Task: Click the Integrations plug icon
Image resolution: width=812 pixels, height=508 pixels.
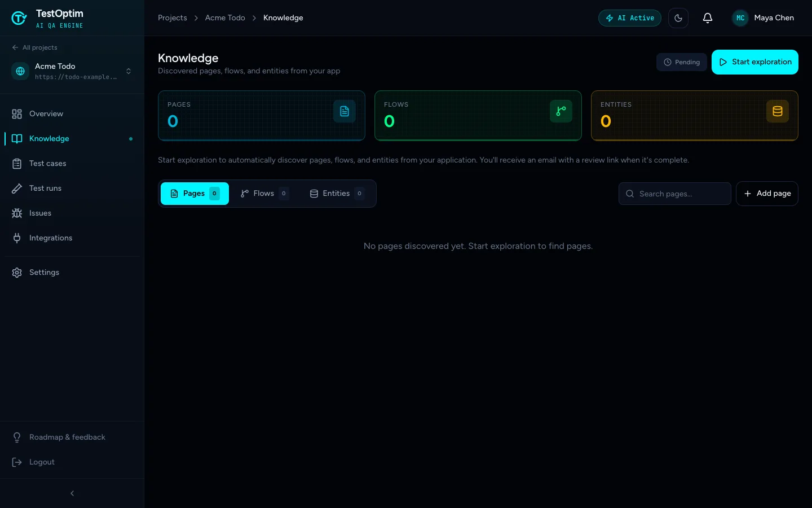Action: [x=17, y=238]
